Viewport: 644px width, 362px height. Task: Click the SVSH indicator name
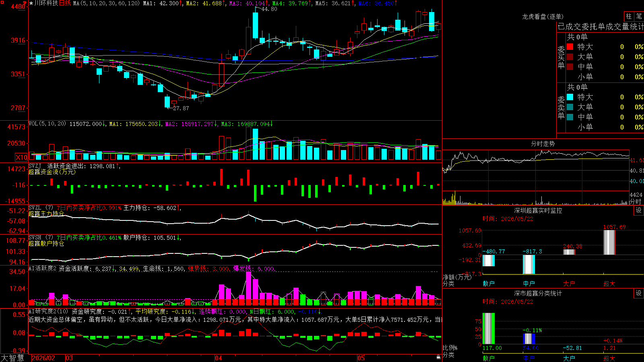coord(35,238)
